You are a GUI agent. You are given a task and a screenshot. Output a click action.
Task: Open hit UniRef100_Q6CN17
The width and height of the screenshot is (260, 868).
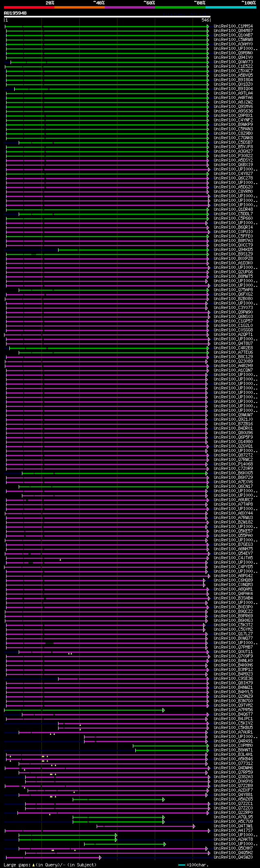[233, 487]
